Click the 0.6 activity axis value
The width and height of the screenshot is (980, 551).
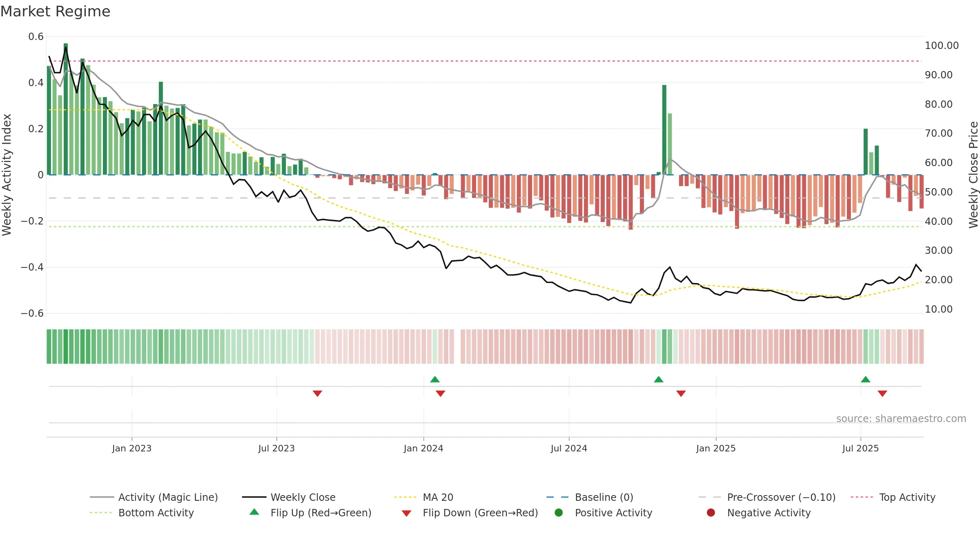[x=36, y=37]
